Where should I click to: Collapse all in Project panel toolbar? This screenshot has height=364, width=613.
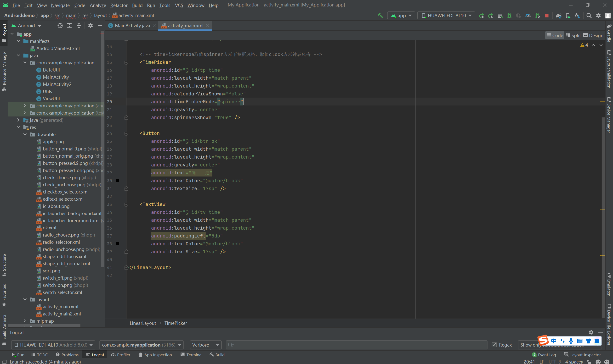pos(79,26)
